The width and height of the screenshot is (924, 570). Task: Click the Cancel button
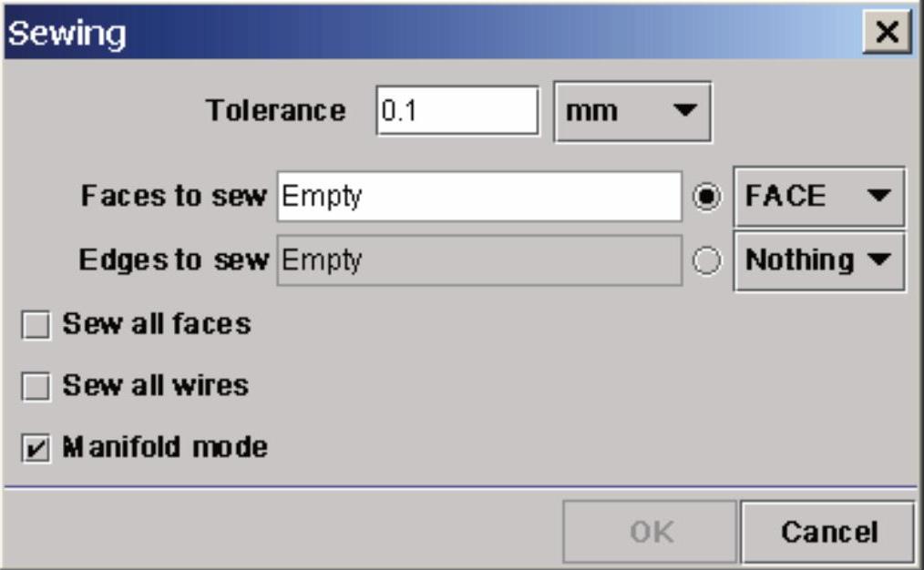827,532
